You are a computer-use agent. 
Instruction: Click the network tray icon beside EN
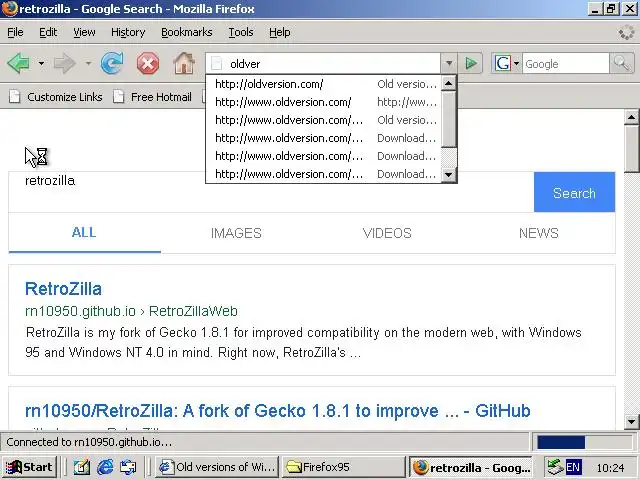555,467
